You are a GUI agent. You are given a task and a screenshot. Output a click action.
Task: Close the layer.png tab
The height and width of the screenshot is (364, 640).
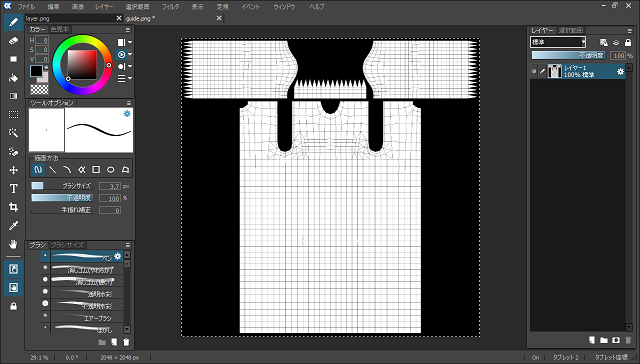(x=119, y=18)
